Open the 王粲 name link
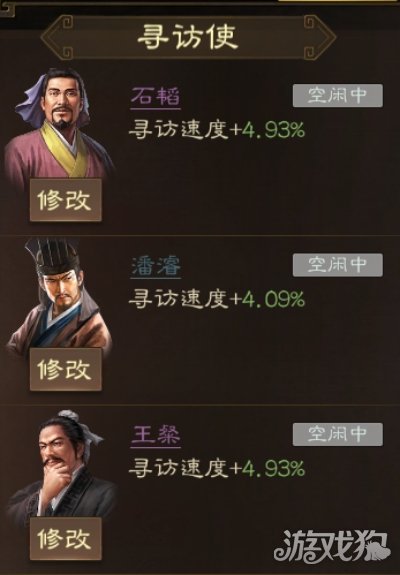This screenshot has width=400, height=575. tap(155, 435)
